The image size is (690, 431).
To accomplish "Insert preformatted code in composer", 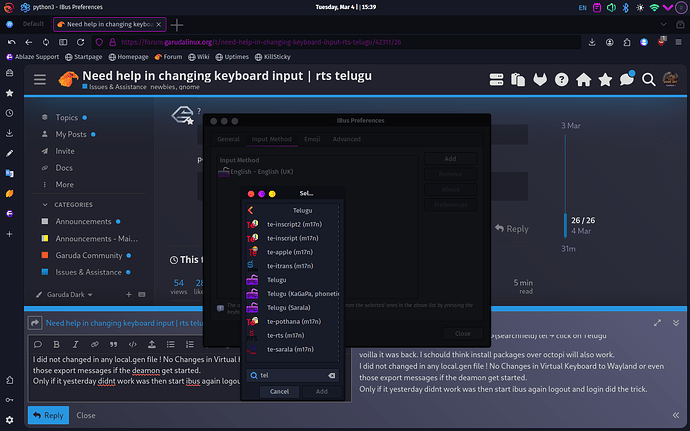I will tap(132, 344).
